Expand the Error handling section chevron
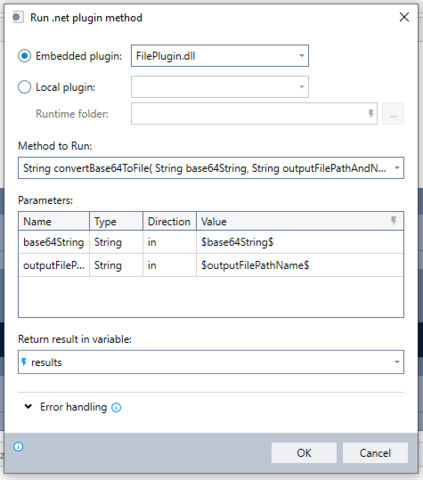The height and width of the screenshot is (480, 423). 28,407
